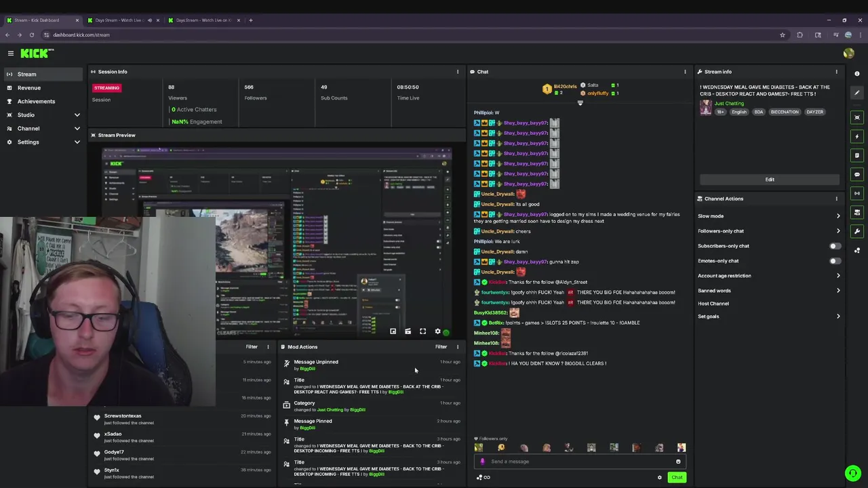Select Stream in left sidebar
This screenshot has width=868, height=488.
click(43, 75)
